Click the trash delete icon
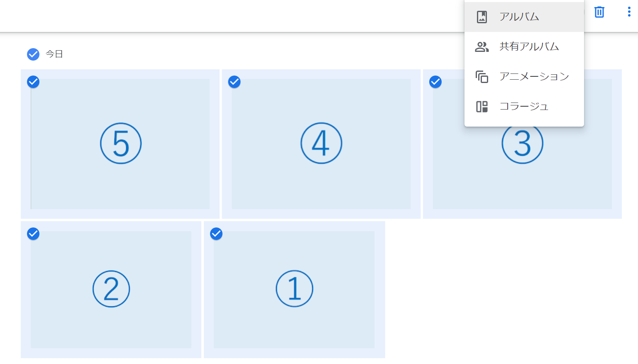 [x=599, y=12]
